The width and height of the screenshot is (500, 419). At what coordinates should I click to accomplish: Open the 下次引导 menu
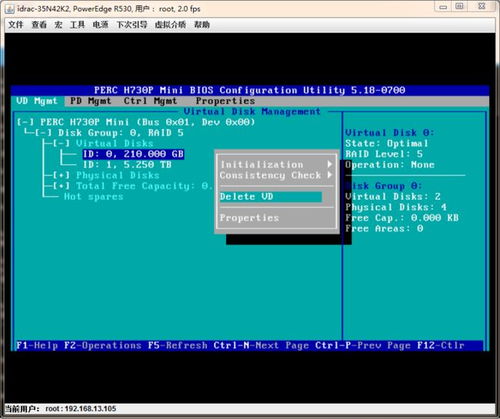pos(132,24)
